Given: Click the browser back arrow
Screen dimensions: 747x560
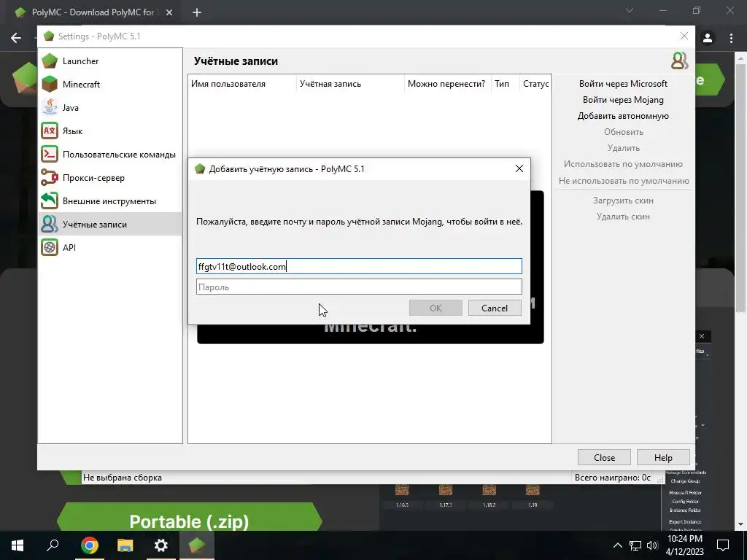Looking at the screenshot, I should [x=16, y=38].
